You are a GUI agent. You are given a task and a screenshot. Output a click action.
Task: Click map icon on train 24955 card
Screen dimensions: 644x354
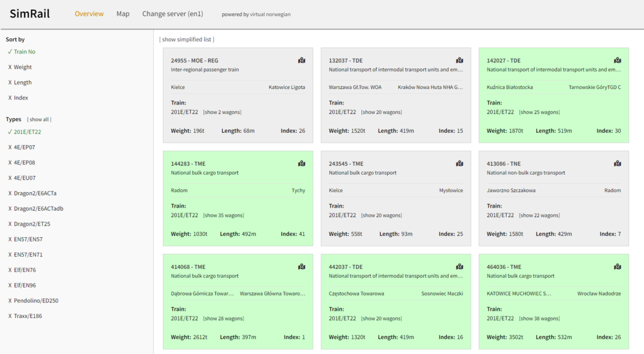pyautogui.click(x=301, y=61)
